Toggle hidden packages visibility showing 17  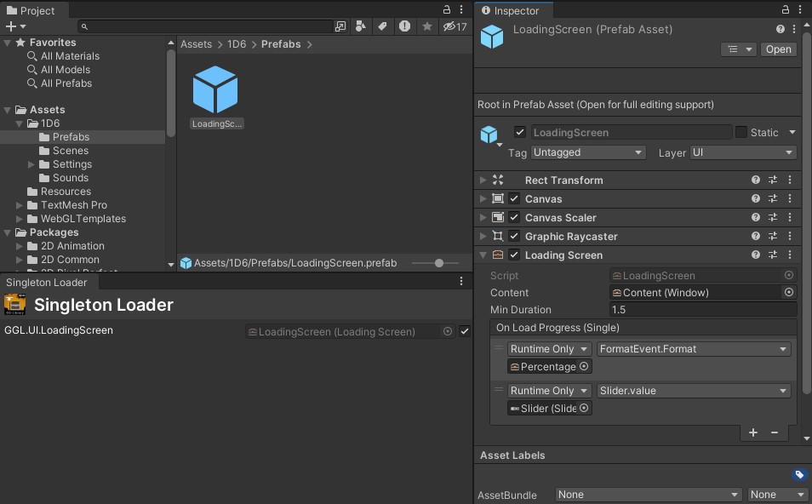coord(455,26)
